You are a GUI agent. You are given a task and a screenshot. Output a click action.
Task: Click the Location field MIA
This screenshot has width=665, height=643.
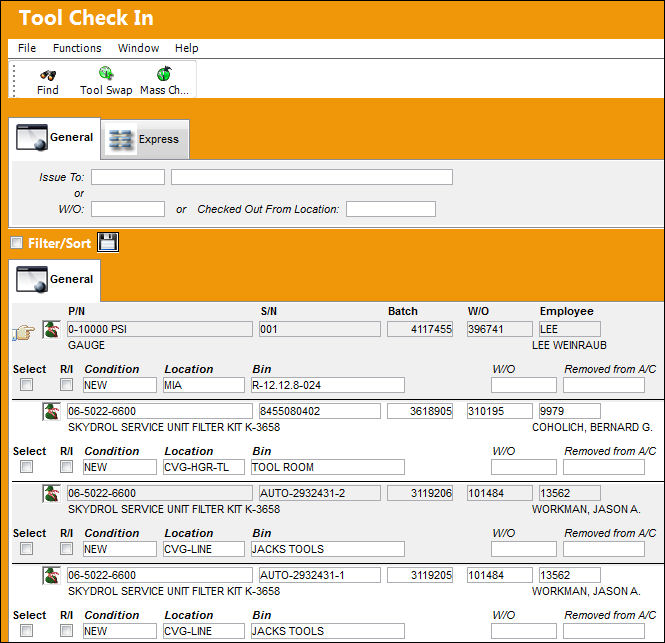click(x=204, y=385)
